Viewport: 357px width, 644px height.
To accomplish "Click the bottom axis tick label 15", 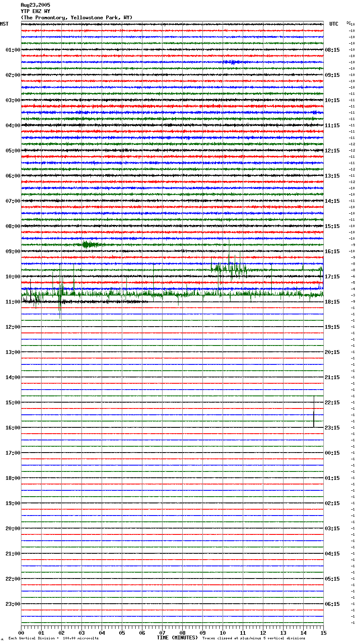I will point(323,633).
